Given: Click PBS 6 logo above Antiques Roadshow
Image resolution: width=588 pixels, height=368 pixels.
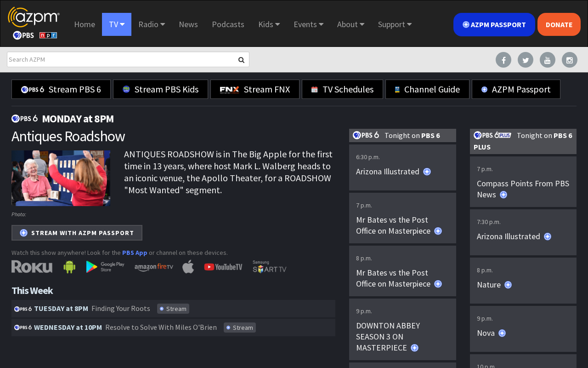Looking at the screenshot, I should (x=25, y=119).
